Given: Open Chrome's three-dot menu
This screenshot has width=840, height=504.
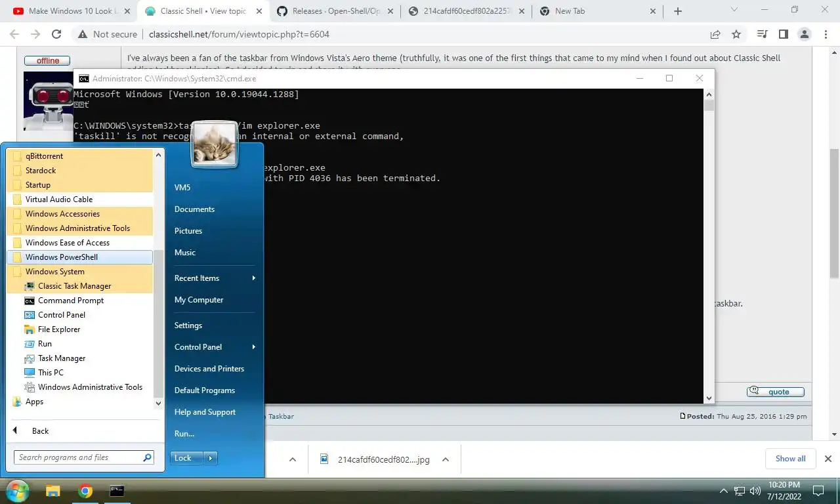Looking at the screenshot, I should pos(826,34).
